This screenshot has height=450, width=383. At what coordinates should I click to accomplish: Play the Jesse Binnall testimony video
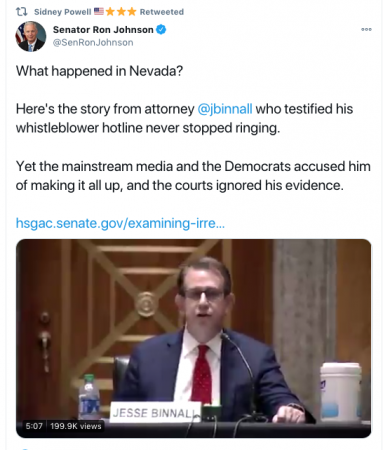(x=193, y=338)
